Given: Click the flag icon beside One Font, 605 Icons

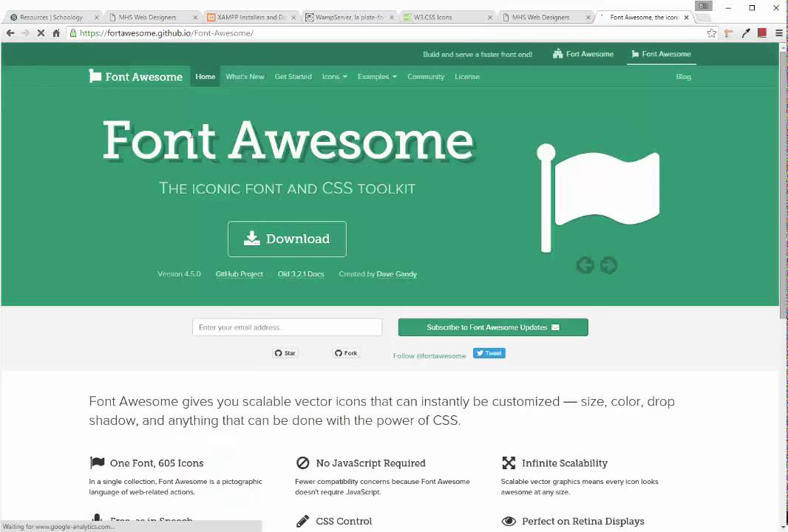Looking at the screenshot, I should pos(97,463).
